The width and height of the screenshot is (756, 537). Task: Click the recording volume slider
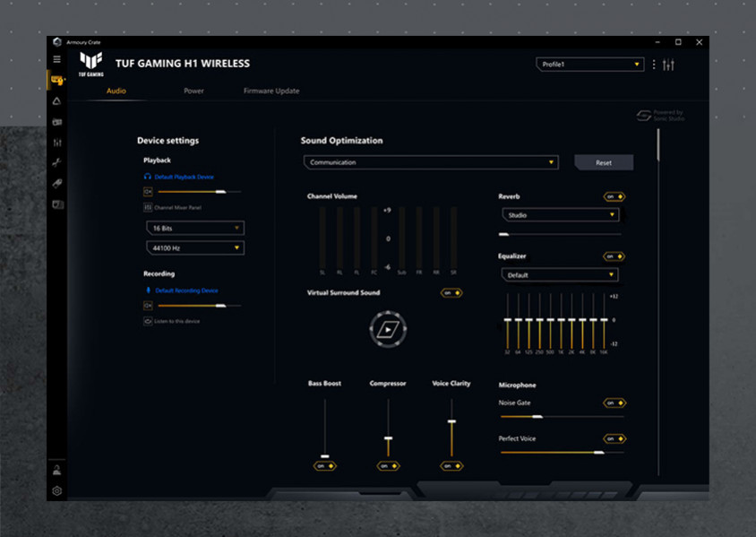point(200,306)
